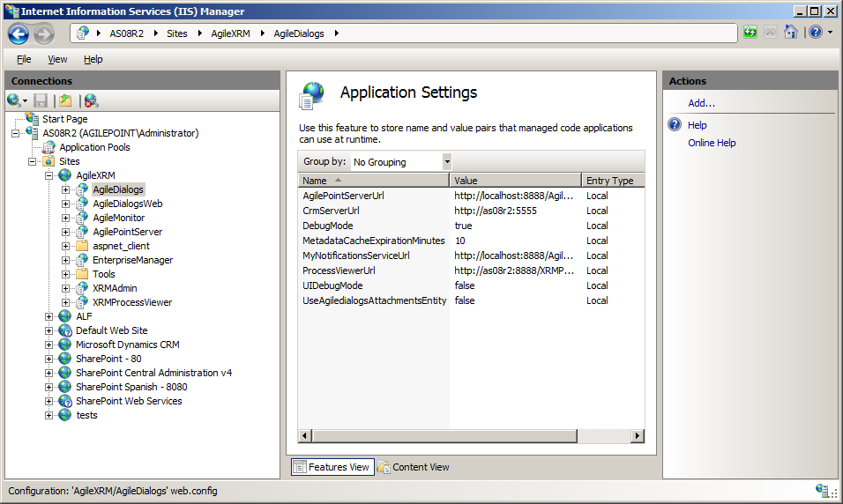Sort by the Name column header
The height and width of the screenshot is (504, 843).
point(374,181)
